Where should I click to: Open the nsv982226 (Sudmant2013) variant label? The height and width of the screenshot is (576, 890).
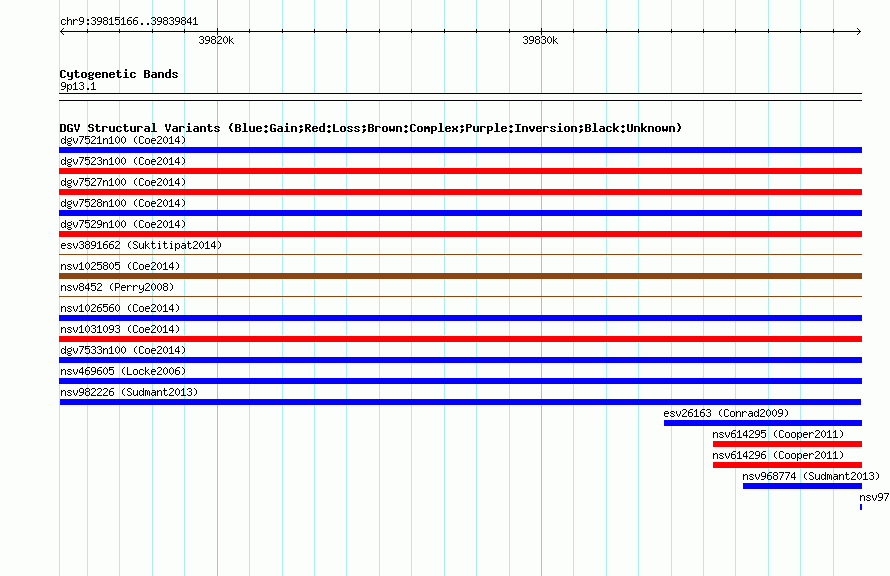point(129,392)
